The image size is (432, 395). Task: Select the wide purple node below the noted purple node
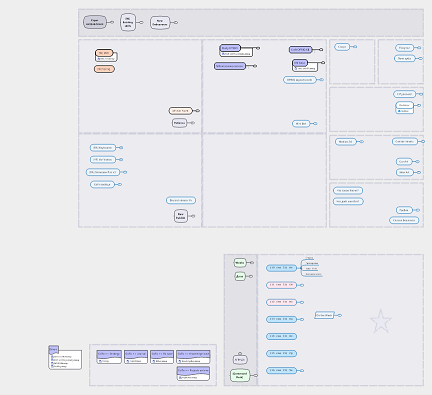230,66
